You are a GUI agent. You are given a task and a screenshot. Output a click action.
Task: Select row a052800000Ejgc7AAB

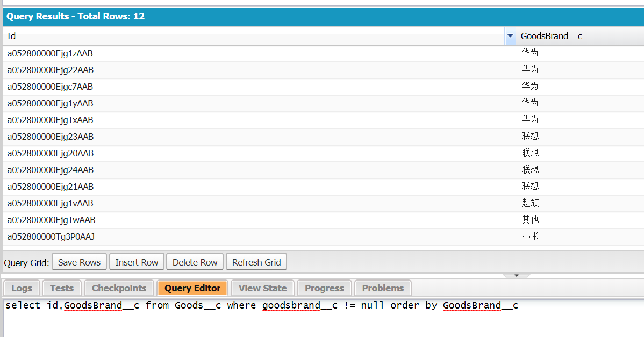(x=323, y=87)
